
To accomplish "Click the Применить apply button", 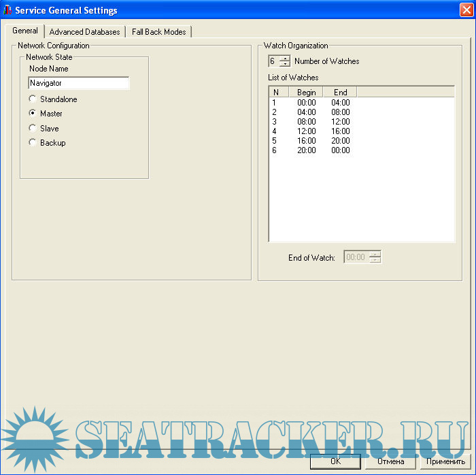I will (x=445, y=461).
